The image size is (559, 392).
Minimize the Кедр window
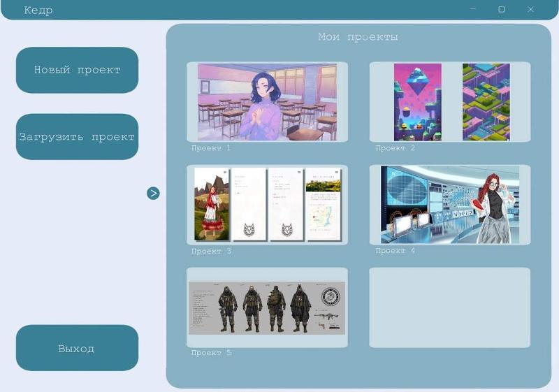[473, 10]
